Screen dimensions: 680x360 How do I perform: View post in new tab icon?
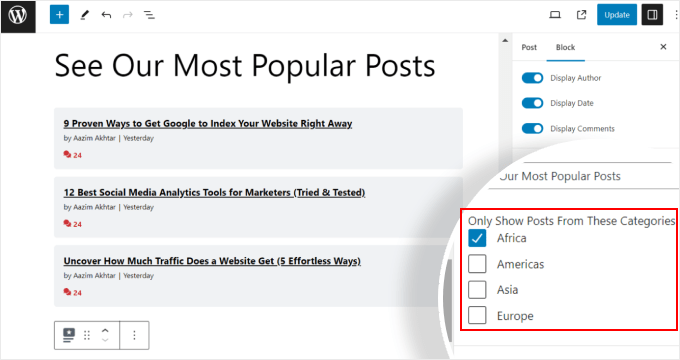pos(582,15)
